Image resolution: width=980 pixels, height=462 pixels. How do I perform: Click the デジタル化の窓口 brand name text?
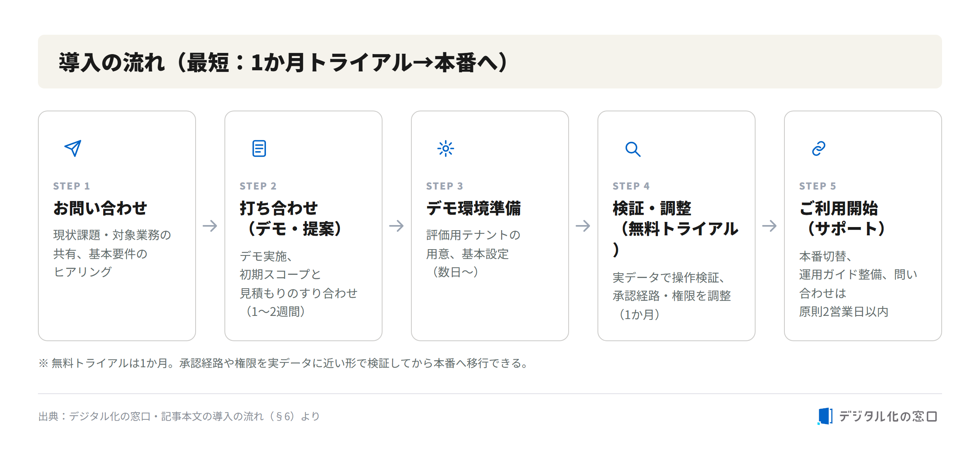click(888, 416)
